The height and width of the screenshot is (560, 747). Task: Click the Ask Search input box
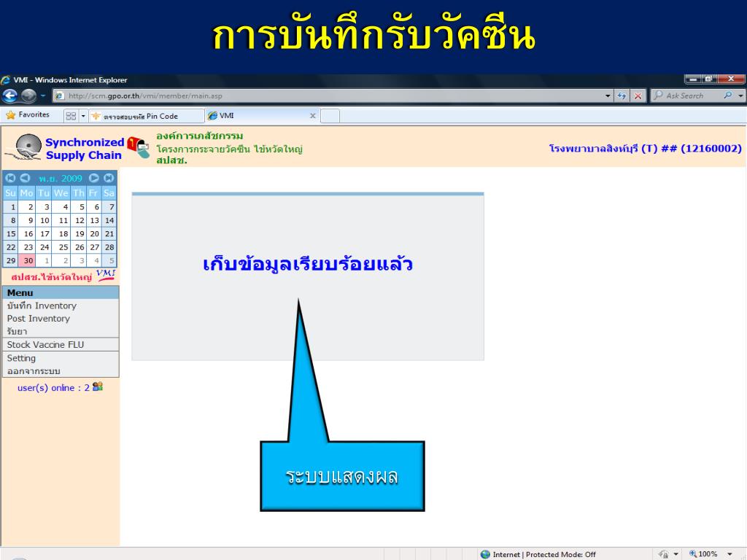pyautogui.click(x=686, y=96)
